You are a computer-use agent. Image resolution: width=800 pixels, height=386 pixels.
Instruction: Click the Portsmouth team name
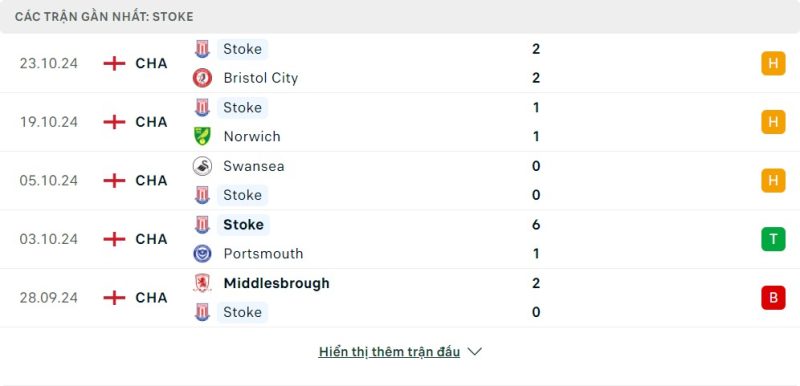263,254
